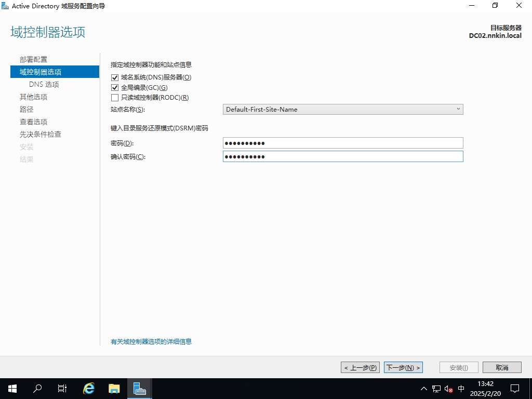Show hidden tray icons chevron
The height and width of the screenshot is (399, 532).
[x=424, y=389]
